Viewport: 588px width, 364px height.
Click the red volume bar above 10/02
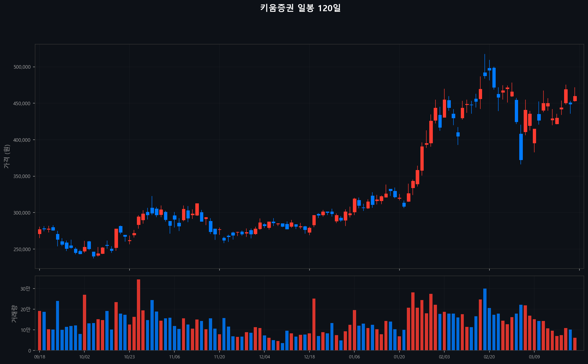(x=84, y=322)
